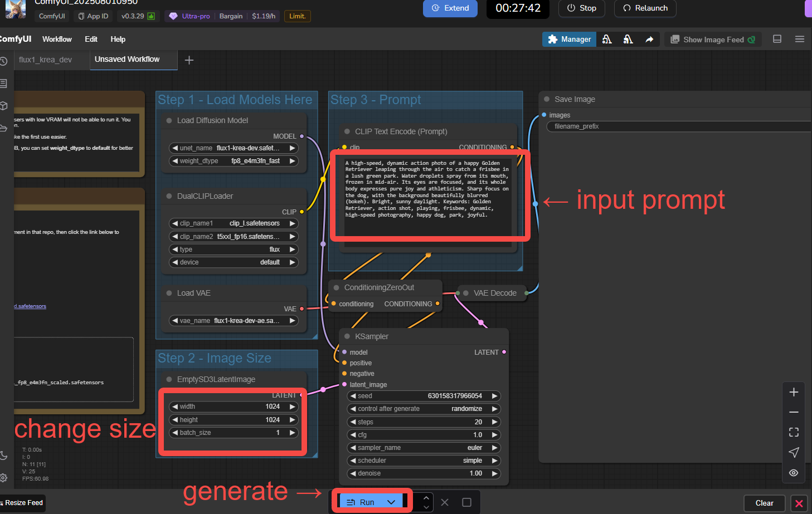
Task: Open clip_name2 selector
Action: click(x=234, y=237)
